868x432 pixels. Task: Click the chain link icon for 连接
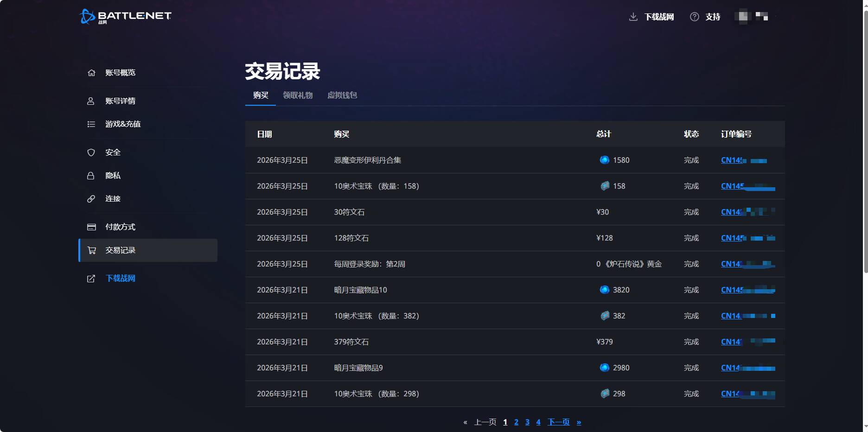coord(91,199)
